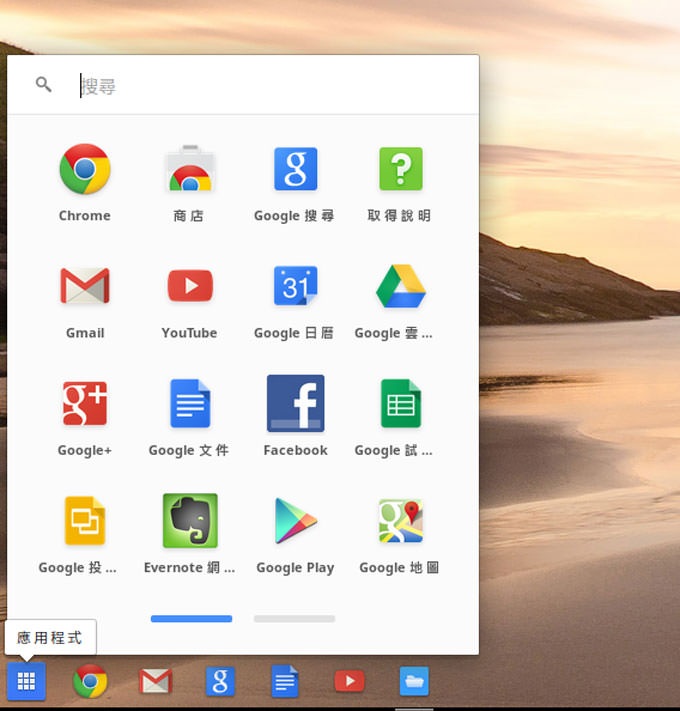Open the 商店 web store app
This screenshot has height=711, width=680.
(x=189, y=170)
